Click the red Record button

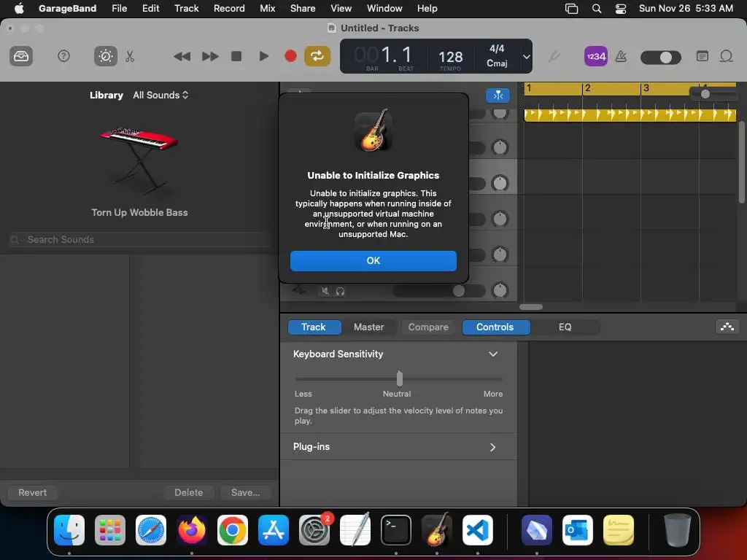(x=290, y=56)
